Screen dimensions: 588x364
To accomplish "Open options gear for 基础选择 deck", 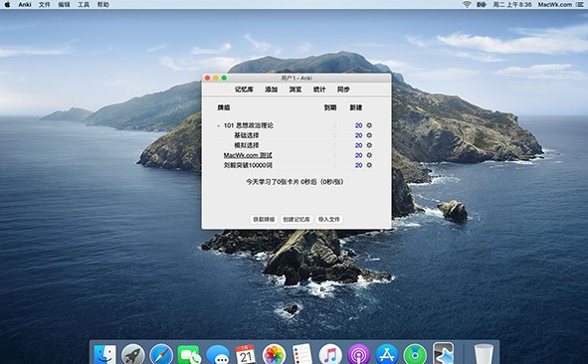I will click(369, 135).
